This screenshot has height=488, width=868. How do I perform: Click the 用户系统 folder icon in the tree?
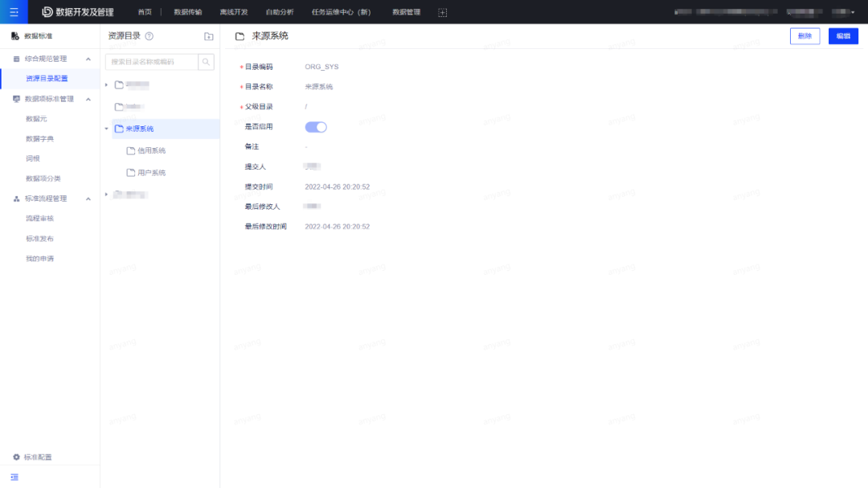pyautogui.click(x=129, y=172)
